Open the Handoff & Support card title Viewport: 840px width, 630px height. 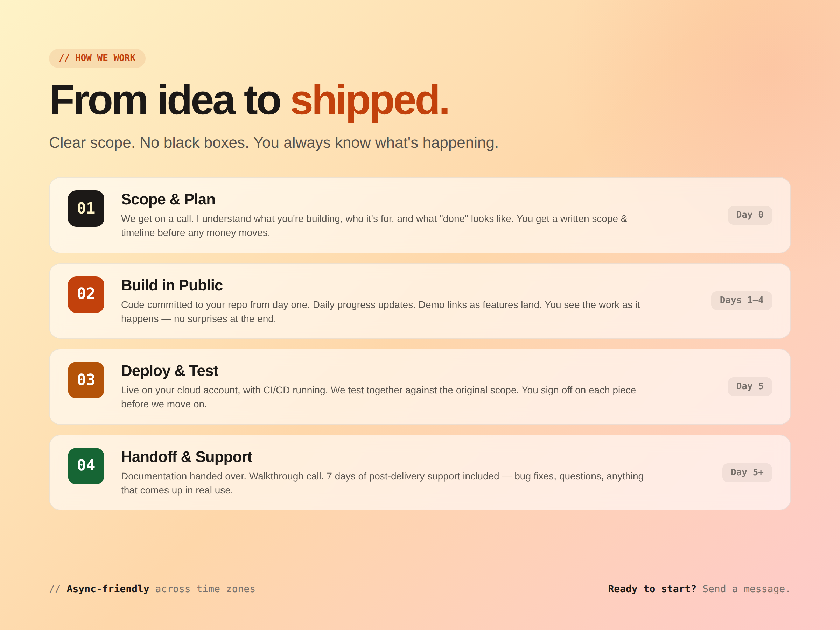pos(187,457)
